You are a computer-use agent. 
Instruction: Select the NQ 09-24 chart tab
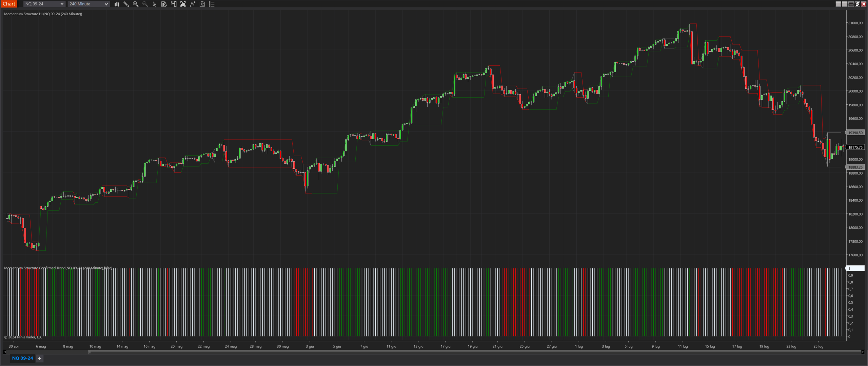(x=22, y=358)
